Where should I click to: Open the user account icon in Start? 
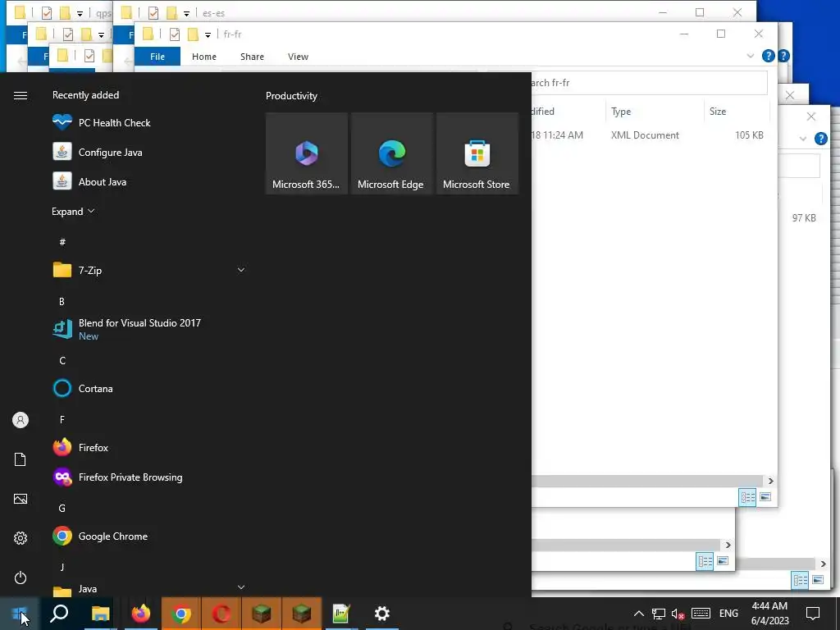click(x=21, y=420)
